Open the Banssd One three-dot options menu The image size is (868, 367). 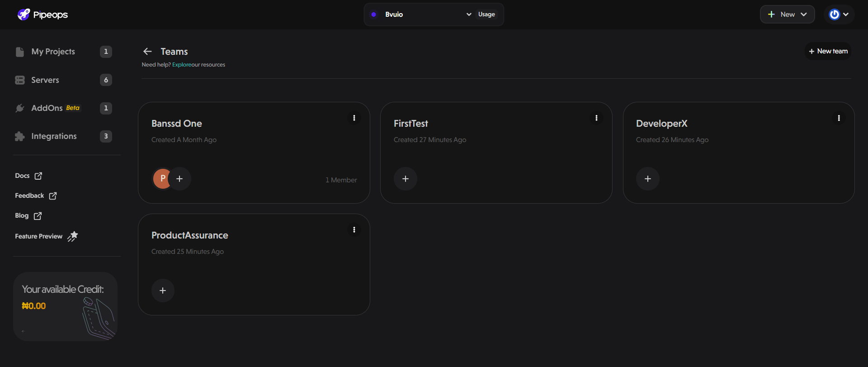tap(354, 118)
